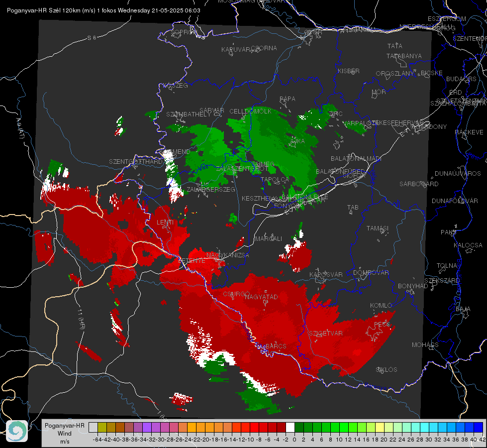Select the TAMASI label
Viewport: 487px width, 448px height.
[x=378, y=228]
